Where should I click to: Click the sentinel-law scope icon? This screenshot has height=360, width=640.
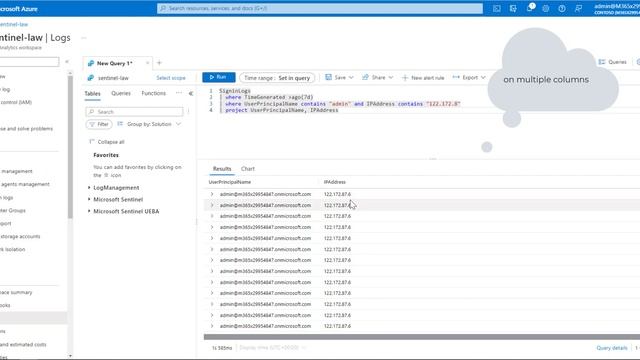[91, 78]
